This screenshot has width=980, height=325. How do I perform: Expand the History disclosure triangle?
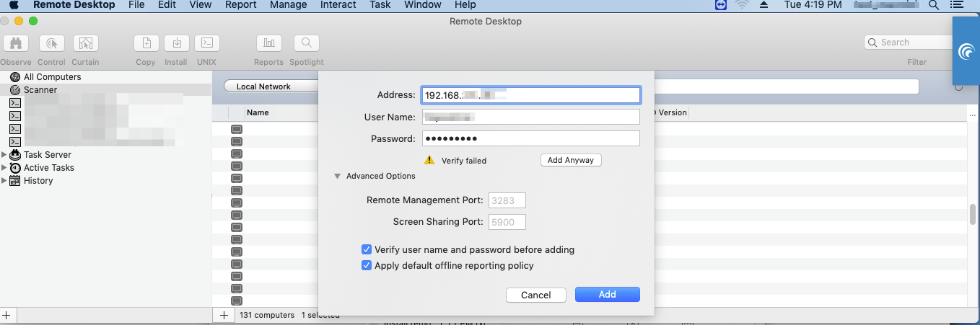[x=4, y=180]
